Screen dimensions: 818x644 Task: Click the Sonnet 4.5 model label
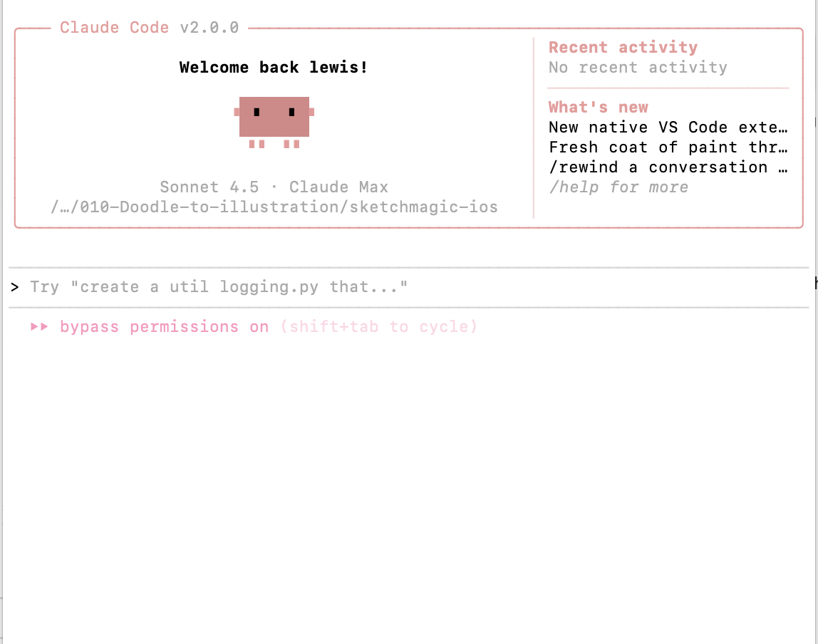pos(209,187)
